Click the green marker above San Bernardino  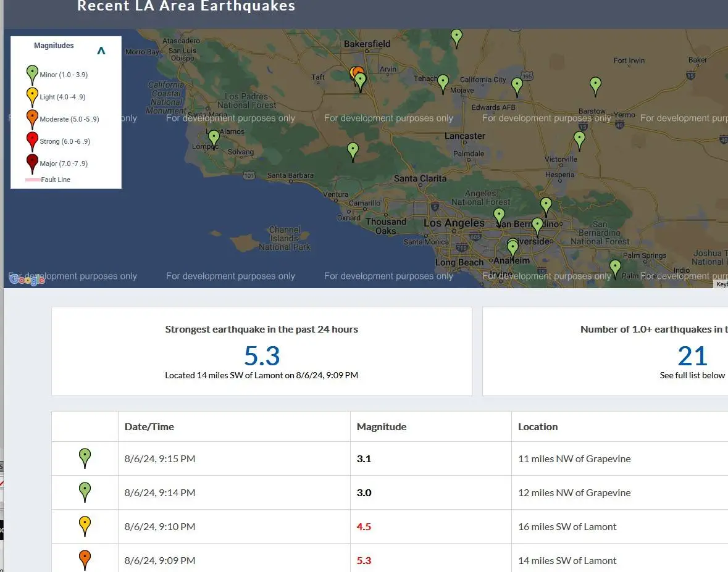tap(546, 205)
